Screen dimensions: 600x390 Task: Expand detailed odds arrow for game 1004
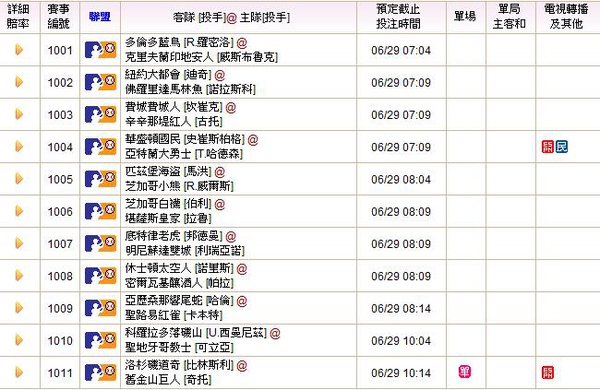19,147
